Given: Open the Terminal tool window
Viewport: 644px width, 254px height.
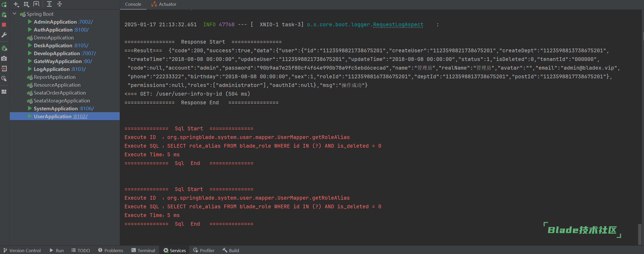Looking at the screenshot, I should point(143,250).
